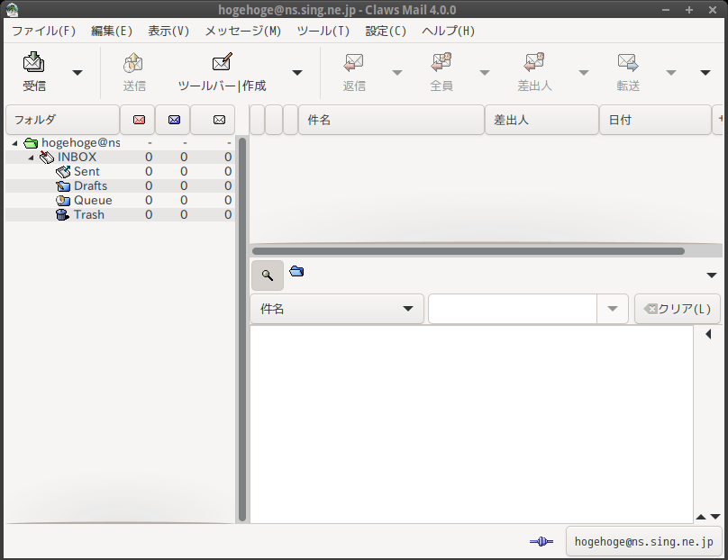Open the dropdown arrow beside 転送

pos(671,72)
